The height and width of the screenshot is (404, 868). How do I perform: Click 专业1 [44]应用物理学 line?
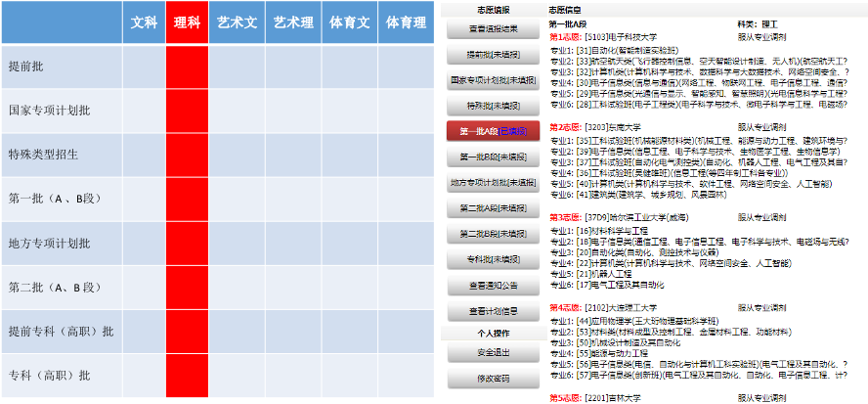[634, 322]
